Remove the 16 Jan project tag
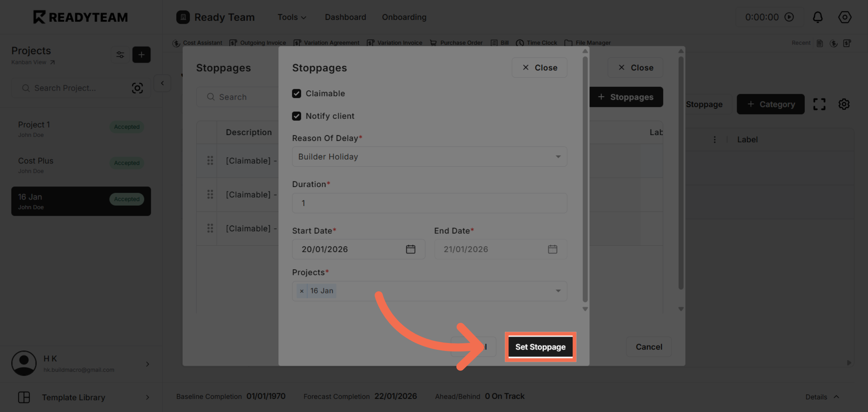 302,291
